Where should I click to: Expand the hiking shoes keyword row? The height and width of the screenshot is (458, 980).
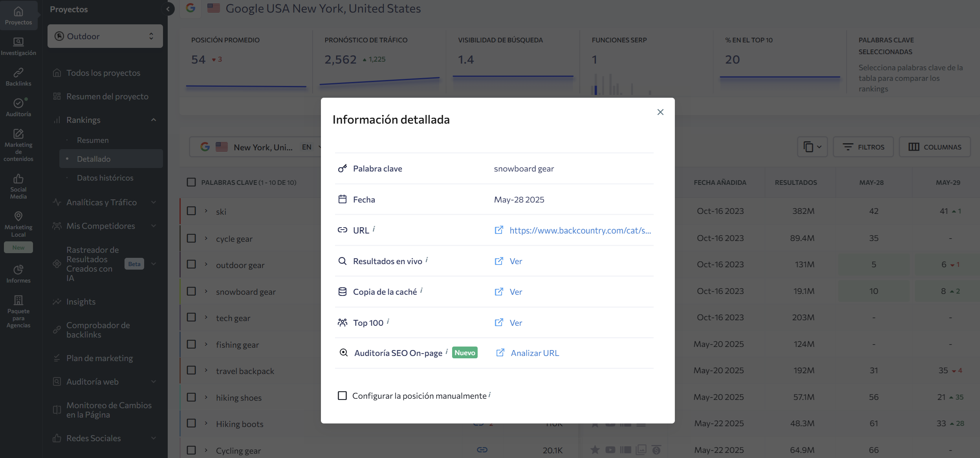tap(206, 397)
